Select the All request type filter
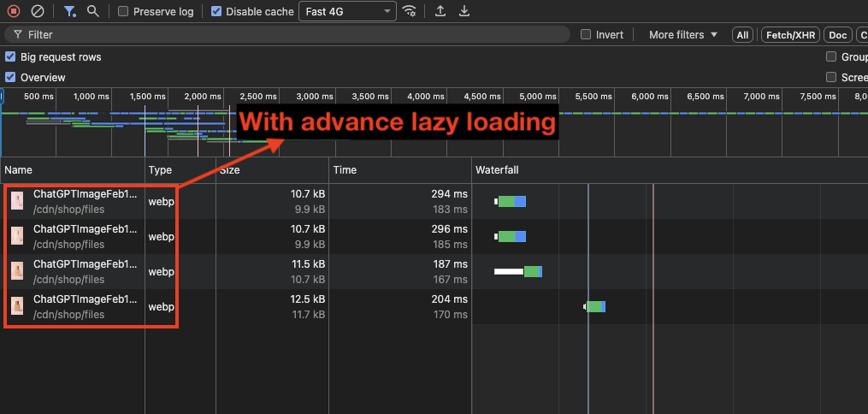This screenshot has height=414, width=868. coord(742,35)
